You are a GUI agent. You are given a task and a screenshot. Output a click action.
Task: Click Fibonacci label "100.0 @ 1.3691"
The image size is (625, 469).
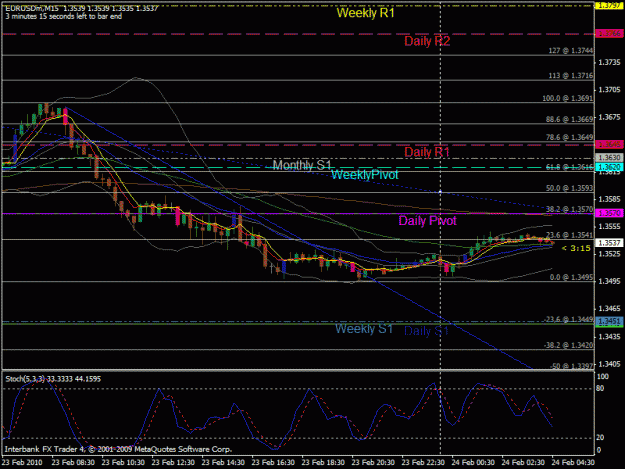568,98
